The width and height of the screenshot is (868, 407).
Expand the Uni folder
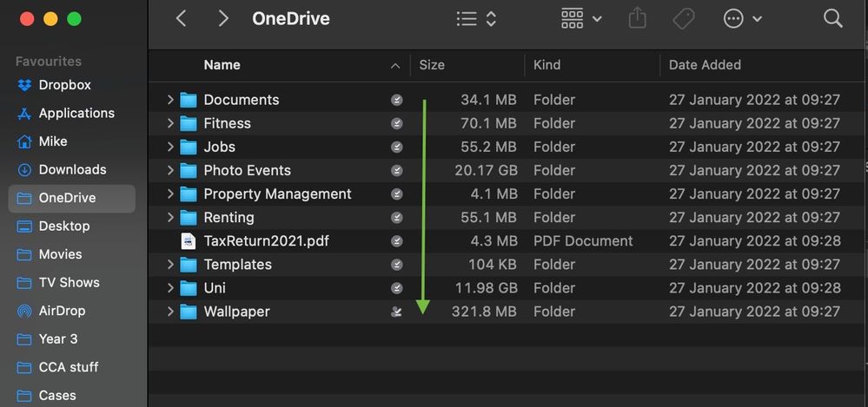170,288
